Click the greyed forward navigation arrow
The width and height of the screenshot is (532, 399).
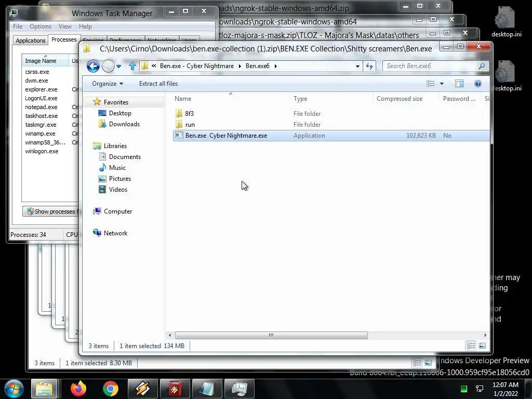(108, 66)
